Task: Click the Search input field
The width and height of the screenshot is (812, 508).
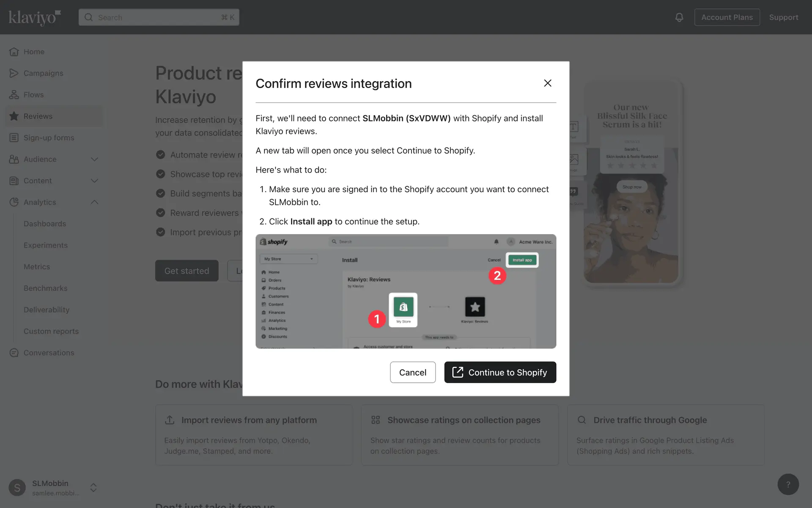Action: tap(159, 17)
